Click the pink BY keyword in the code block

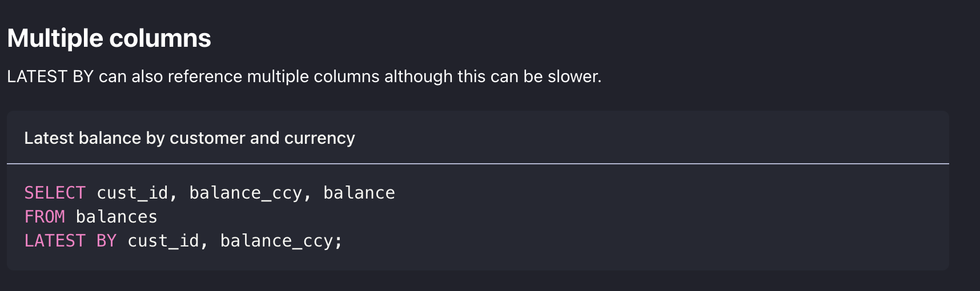coord(106,241)
